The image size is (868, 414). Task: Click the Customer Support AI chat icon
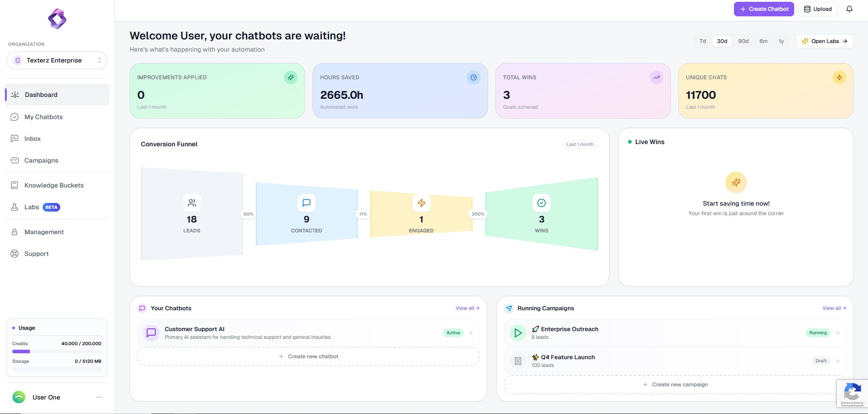pos(151,333)
